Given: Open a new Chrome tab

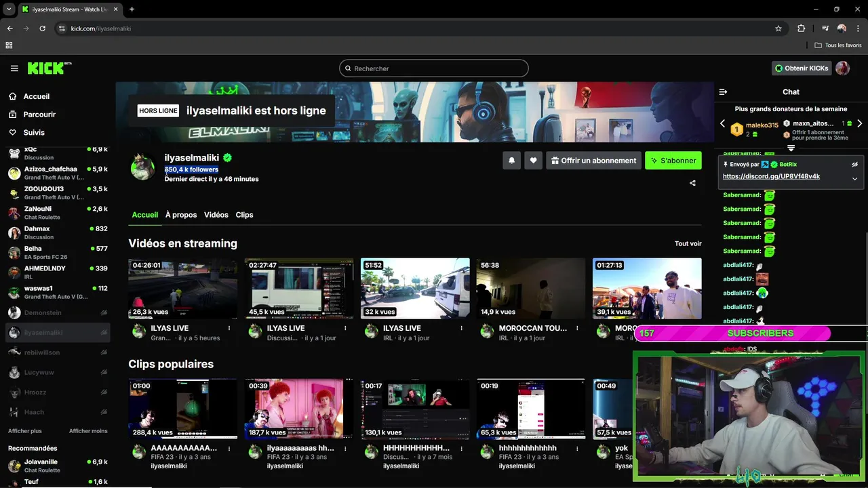Looking at the screenshot, I should [132, 9].
